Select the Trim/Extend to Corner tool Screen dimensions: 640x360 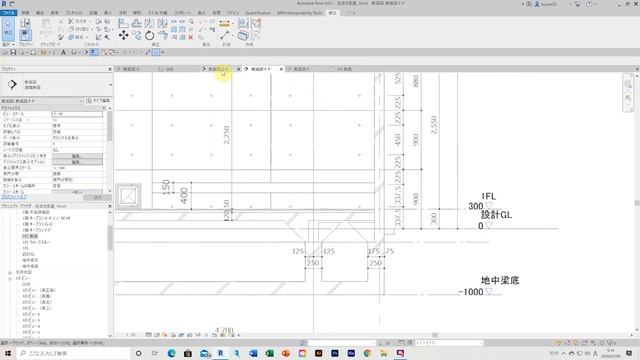click(162, 36)
